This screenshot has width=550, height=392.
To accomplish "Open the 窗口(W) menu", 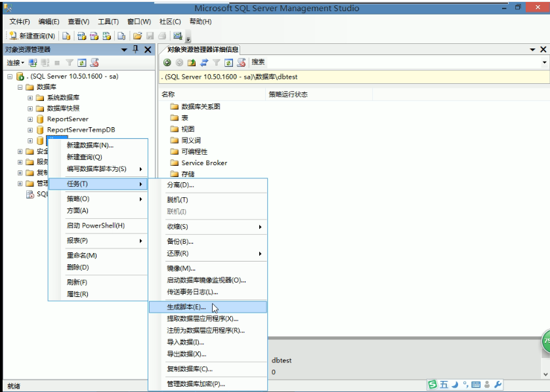I will [x=139, y=22].
